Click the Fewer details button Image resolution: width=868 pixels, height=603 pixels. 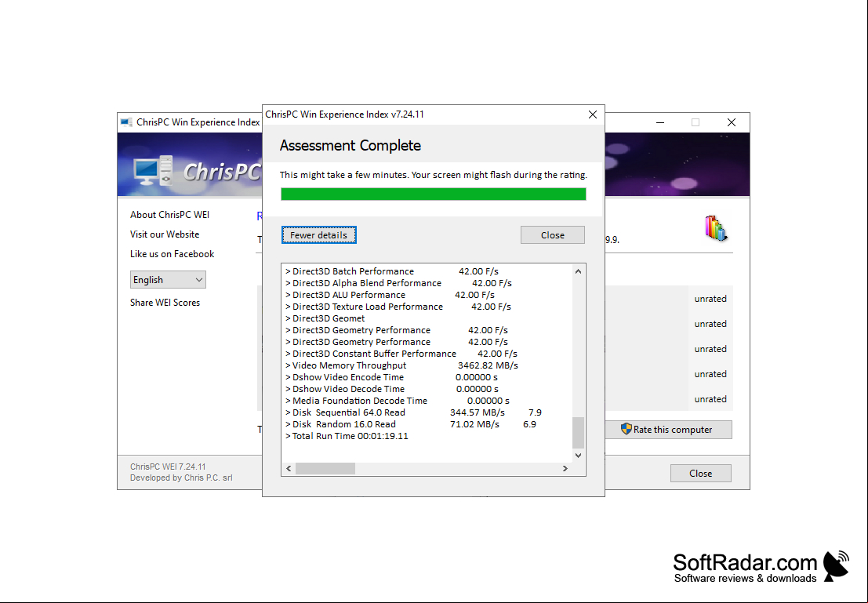318,234
